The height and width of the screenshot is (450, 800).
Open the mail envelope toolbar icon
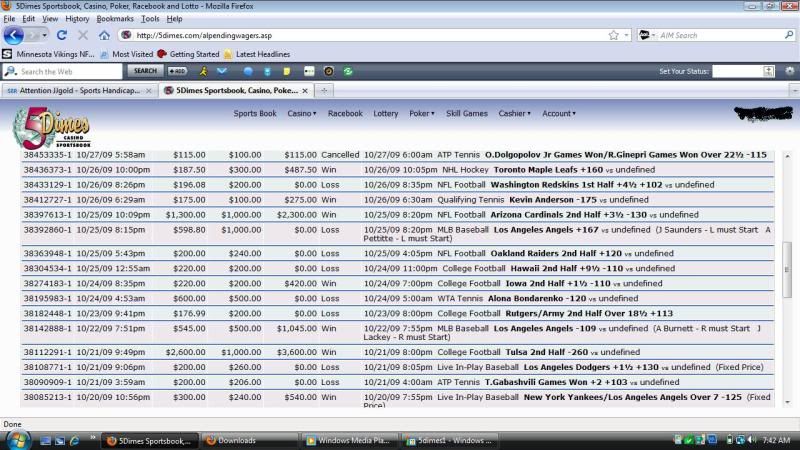(x=222, y=71)
